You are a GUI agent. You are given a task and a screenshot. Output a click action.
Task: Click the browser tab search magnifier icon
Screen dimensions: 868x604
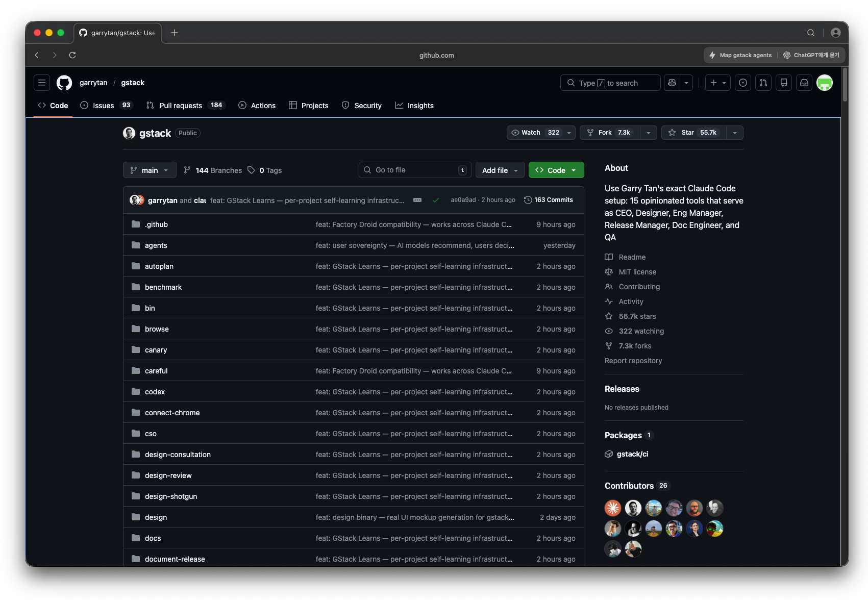click(x=811, y=33)
